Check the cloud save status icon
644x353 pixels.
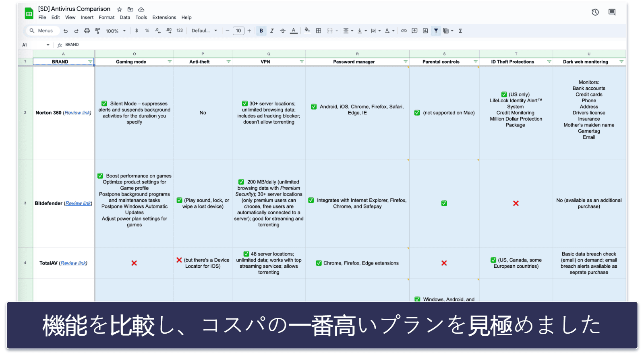(141, 9)
